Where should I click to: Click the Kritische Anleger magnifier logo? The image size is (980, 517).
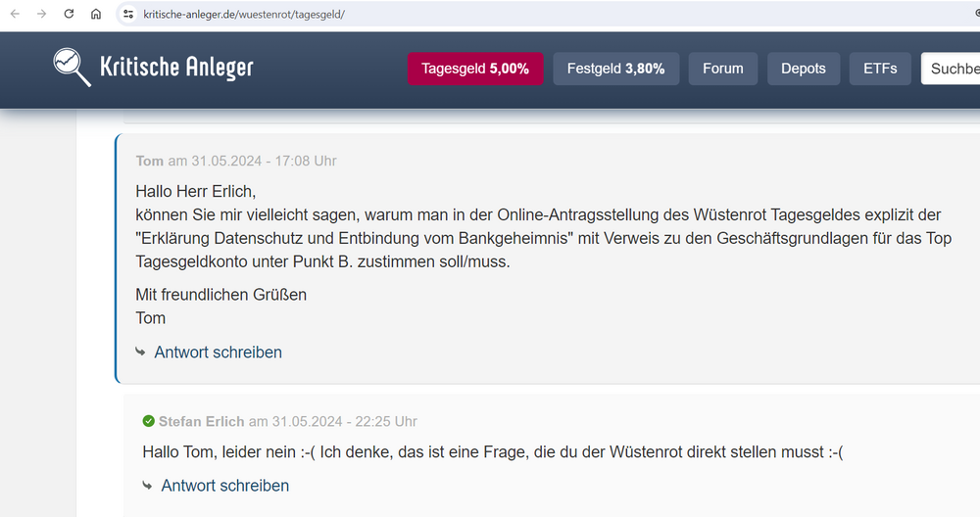point(72,67)
